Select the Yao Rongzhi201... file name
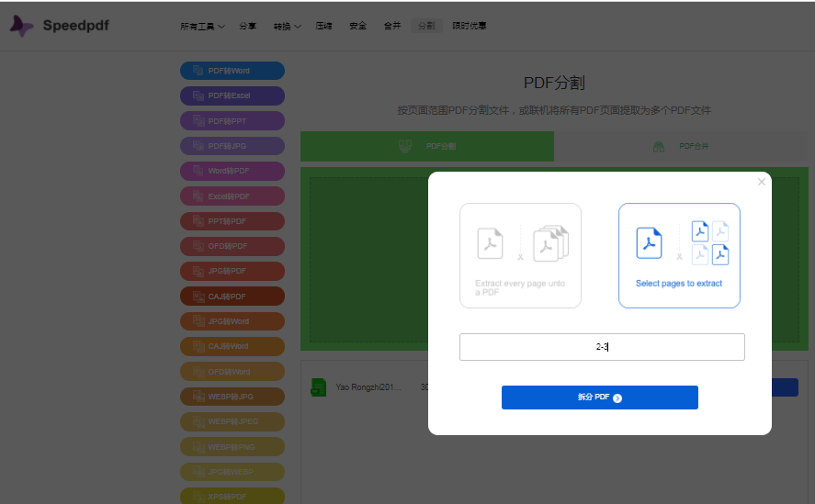This screenshot has width=815, height=504. tap(368, 387)
